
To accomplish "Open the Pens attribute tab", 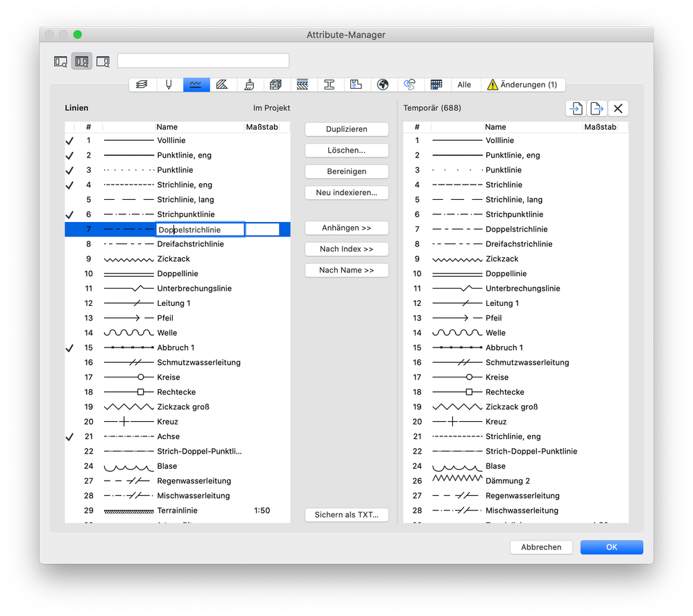I will pos(169,85).
